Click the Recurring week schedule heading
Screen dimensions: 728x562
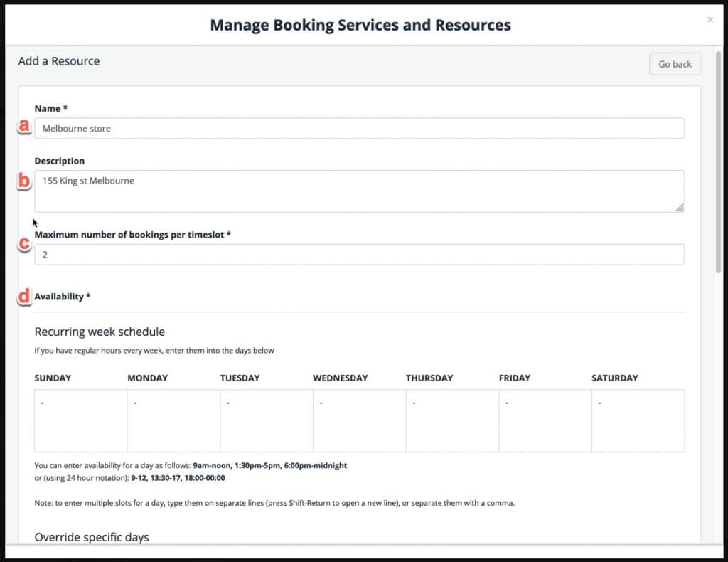tap(100, 332)
